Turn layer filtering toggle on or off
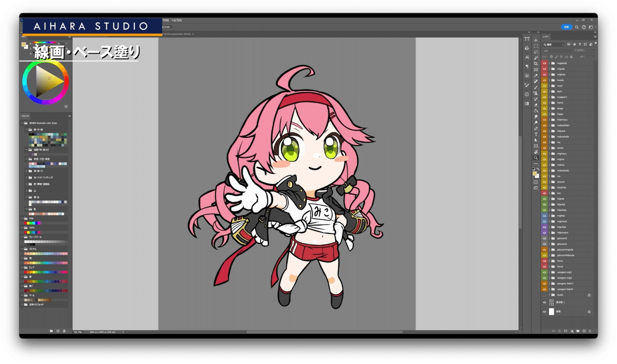Viewport: 617px width, 364px height. tap(596, 44)
